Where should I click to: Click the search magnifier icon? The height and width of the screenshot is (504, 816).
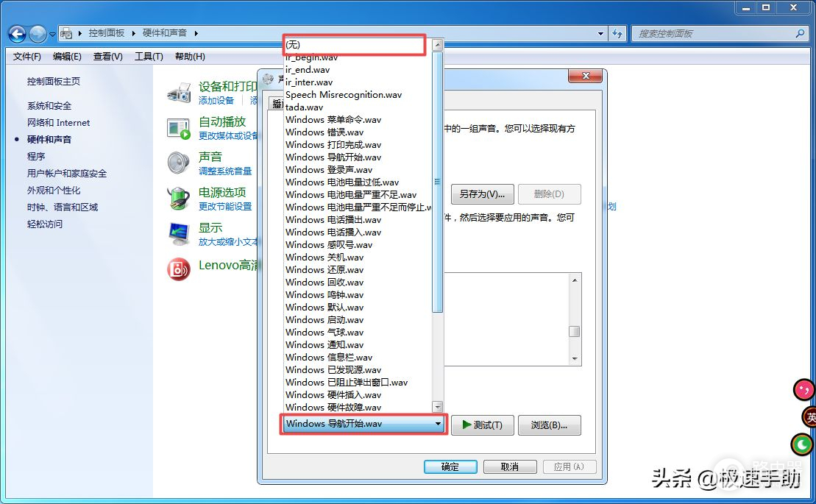pyautogui.click(x=800, y=33)
